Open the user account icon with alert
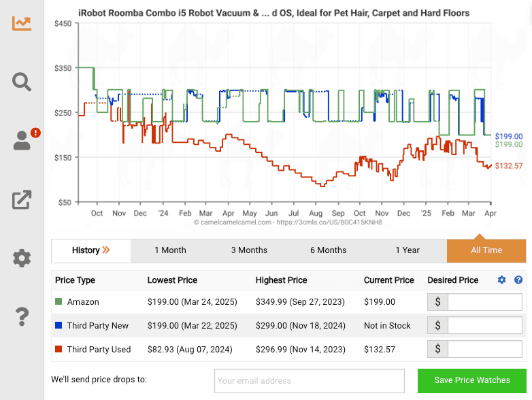The height and width of the screenshot is (400, 532). coord(22,140)
